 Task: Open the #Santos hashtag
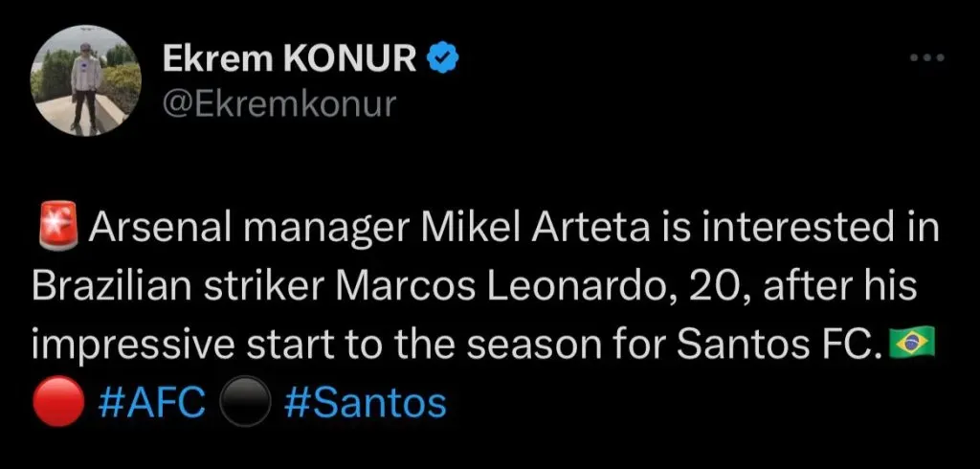(367, 403)
